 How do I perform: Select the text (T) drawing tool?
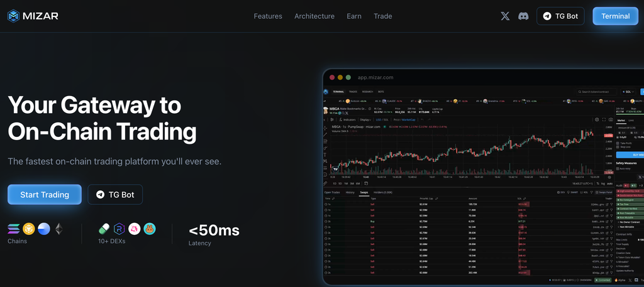pyautogui.click(x=325, y=154)
